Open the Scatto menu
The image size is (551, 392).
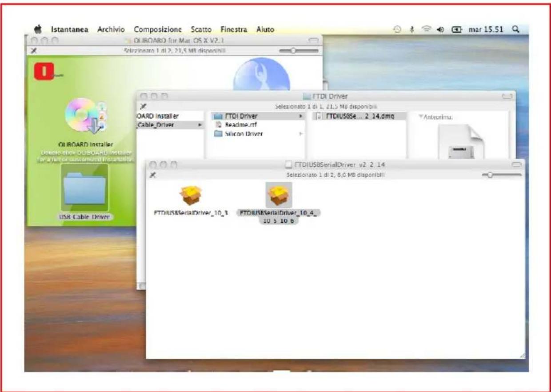coord(201,30)
